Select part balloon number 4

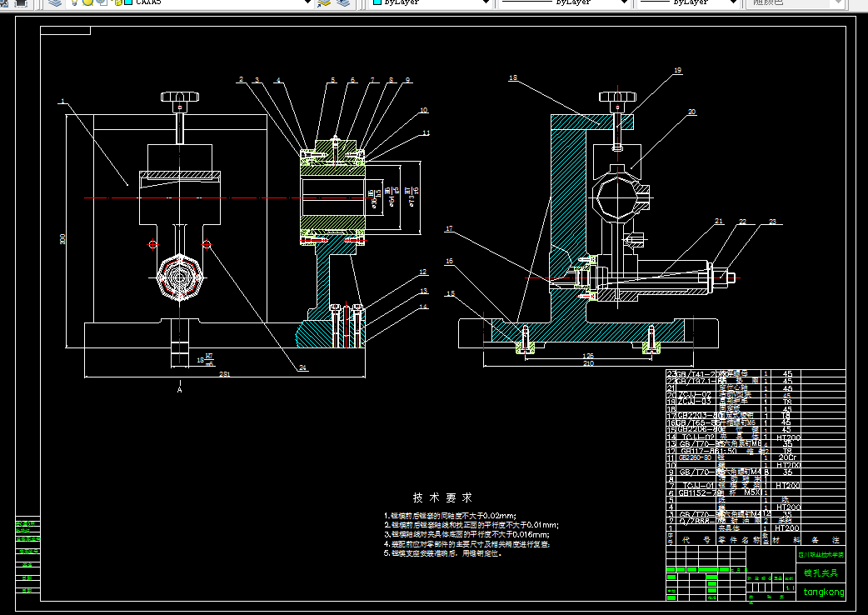pyautogui.click(x=278, y=80)
